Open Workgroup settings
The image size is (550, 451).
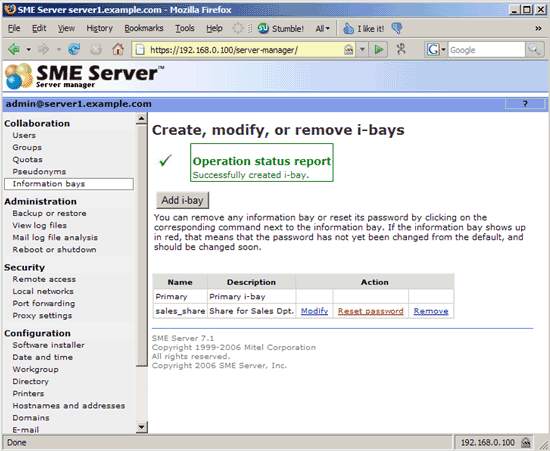[35, 369]
